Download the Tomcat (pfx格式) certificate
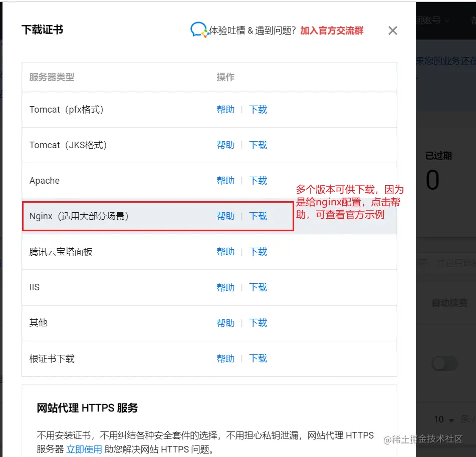This screenshot has width=476, height=457. tap(258, 110)
